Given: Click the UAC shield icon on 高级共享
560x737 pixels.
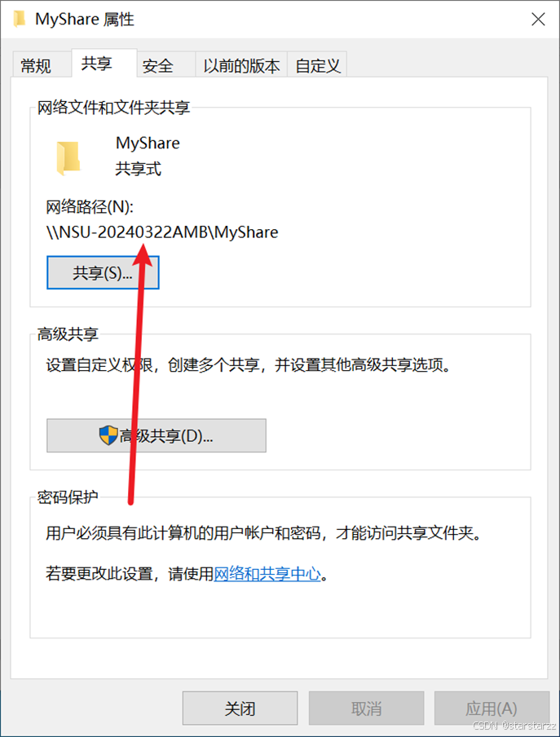Looking at the screenshot, I should pyautogui.click(x=108, y=435).
